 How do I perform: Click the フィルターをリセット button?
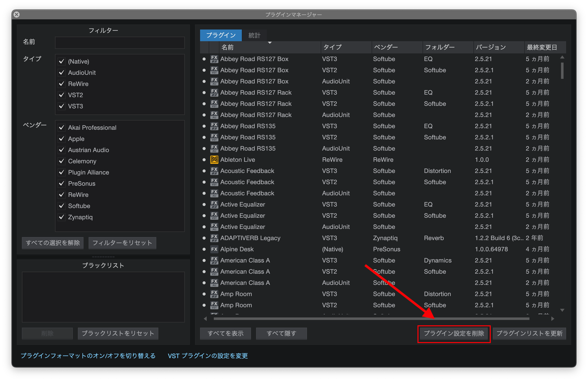click(x=122, y=243)
